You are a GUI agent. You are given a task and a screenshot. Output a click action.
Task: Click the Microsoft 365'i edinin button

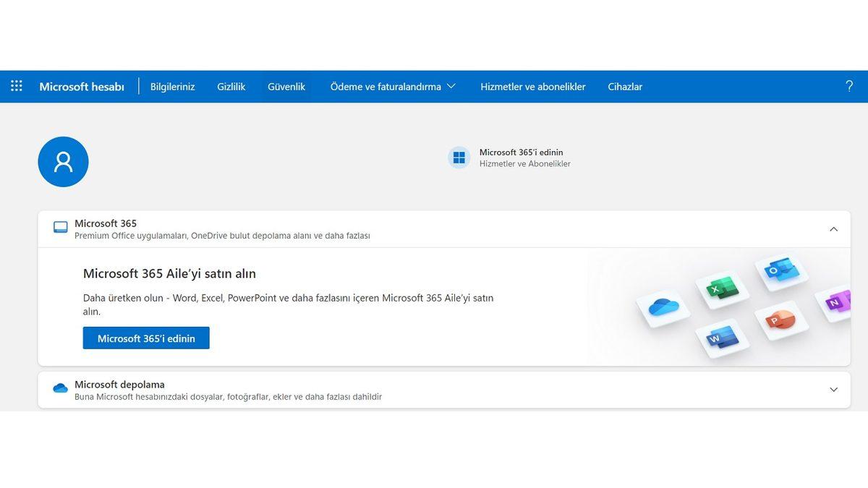(145, 338)
